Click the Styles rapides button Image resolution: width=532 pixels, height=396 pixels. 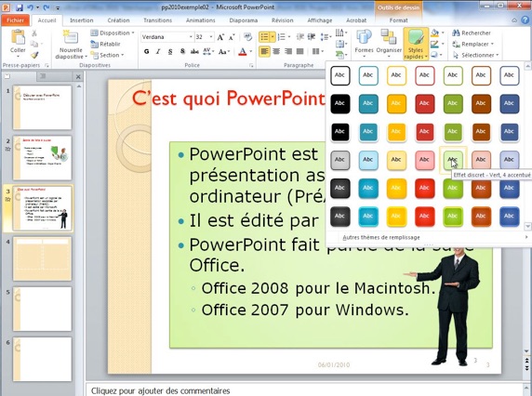(416, 44)
